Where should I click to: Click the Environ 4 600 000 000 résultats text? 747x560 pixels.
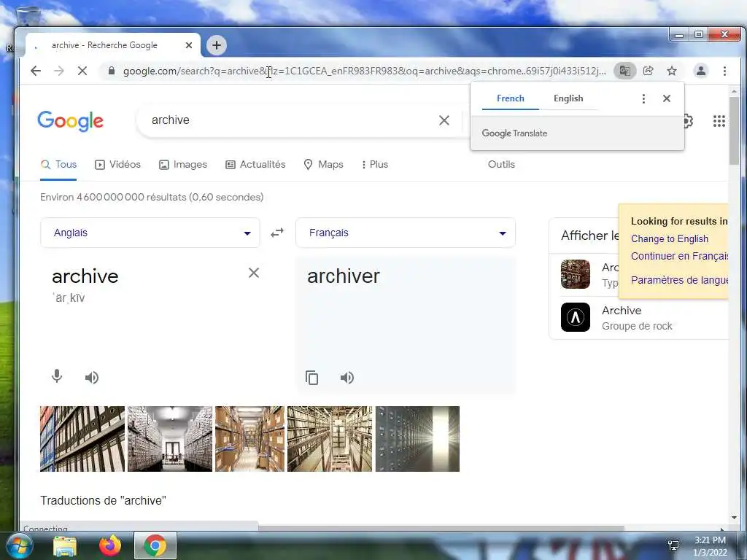[152, 197]
